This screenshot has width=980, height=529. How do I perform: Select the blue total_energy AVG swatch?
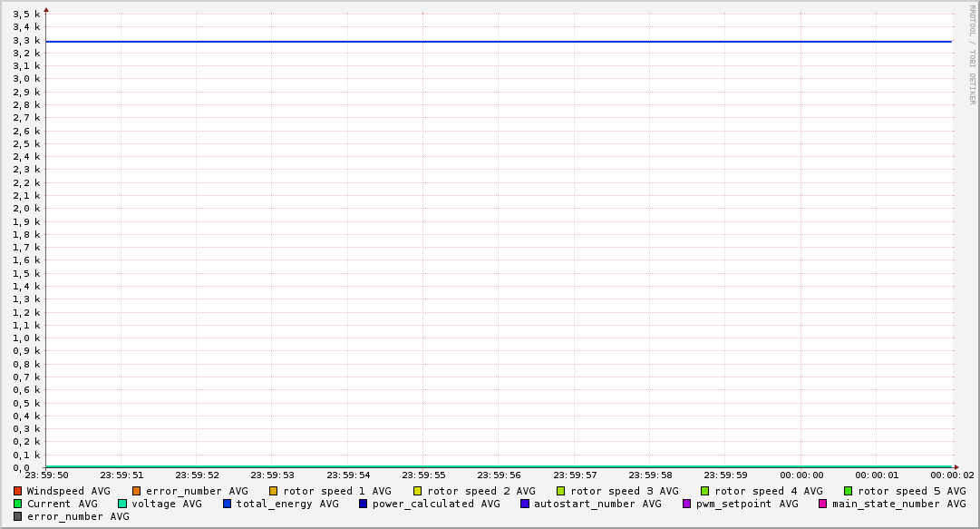click(x=228, y=504)
